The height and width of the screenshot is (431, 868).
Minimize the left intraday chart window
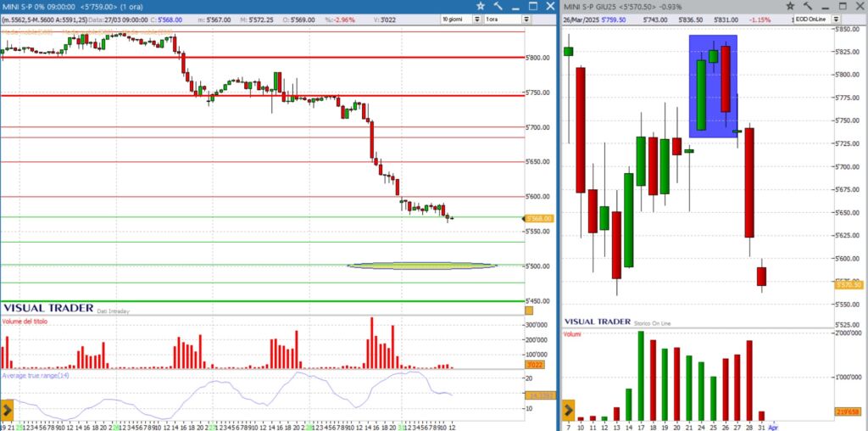(x=516, y=8)
